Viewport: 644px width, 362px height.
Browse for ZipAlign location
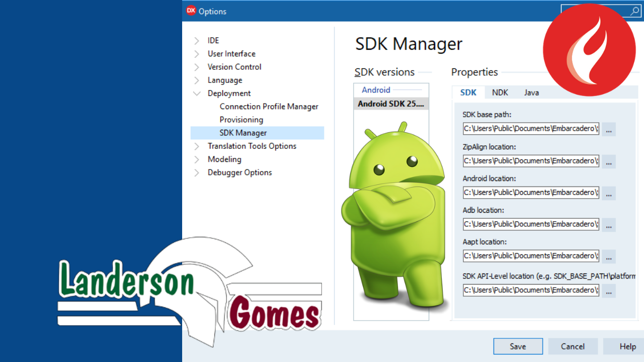coord(609,161)
